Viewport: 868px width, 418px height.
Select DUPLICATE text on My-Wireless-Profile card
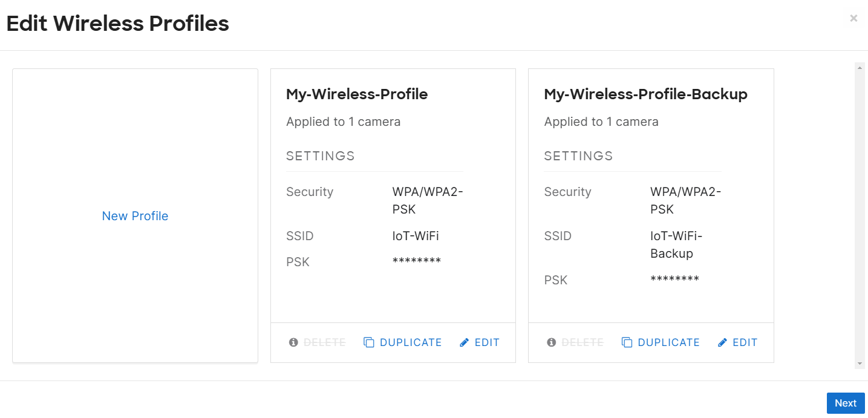(x=411, y=342)
